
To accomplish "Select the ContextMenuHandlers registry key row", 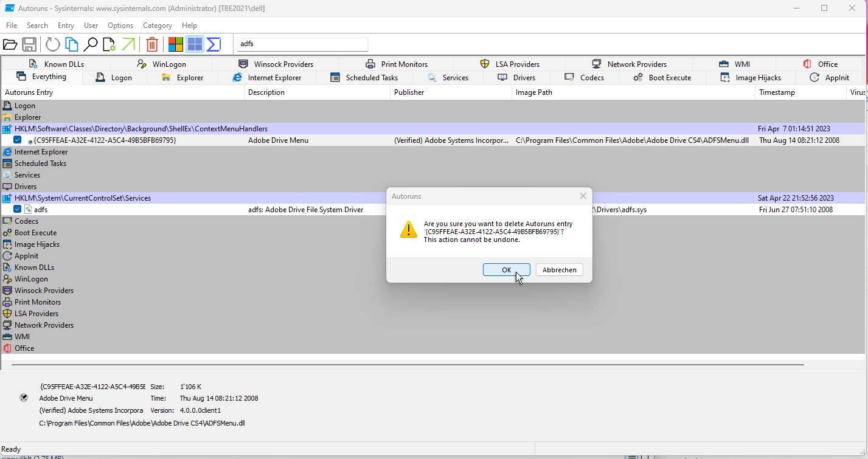I will pyautogui.click(x=432, y=129).
